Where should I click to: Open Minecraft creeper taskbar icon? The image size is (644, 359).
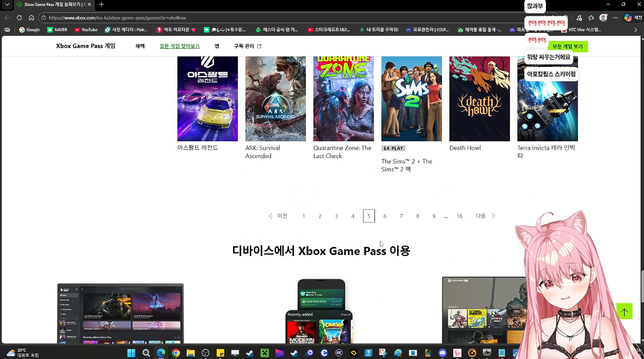[265, 353]
